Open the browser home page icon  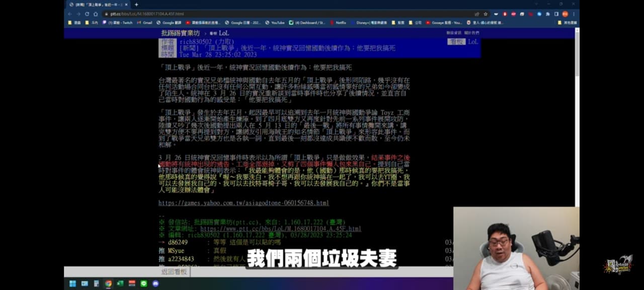tap(95, 14)
